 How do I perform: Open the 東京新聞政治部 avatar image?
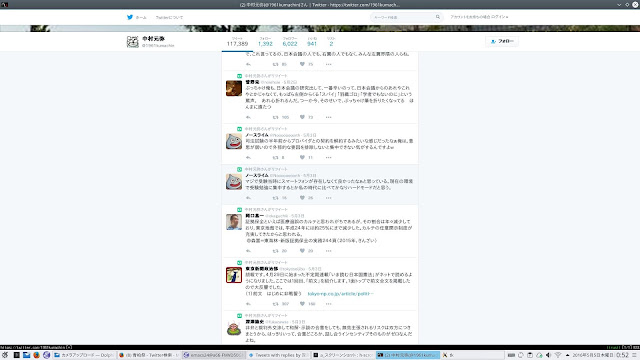(234, 275)
